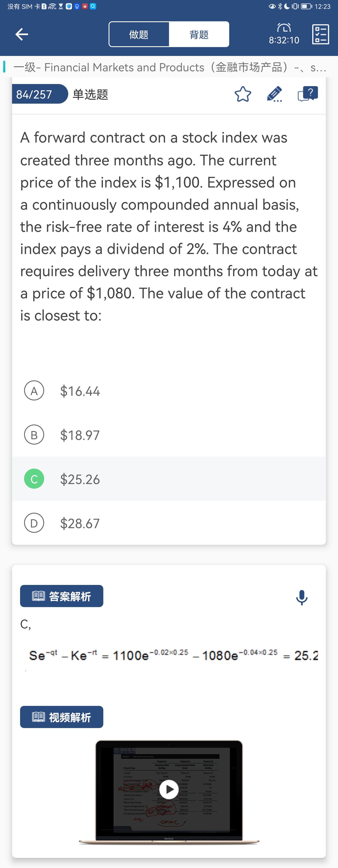
Task: Open the question feedback chat icon
Action: (x=308, y=94)
